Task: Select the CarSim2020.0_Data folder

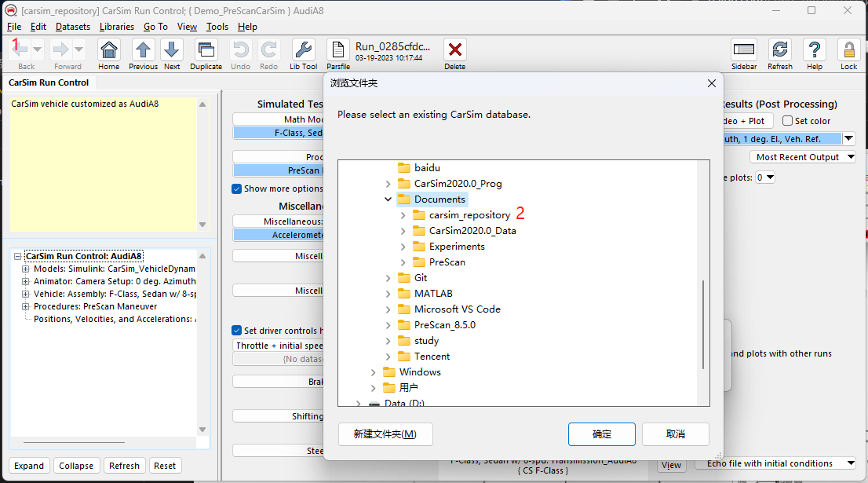Action: click(x=465, y=230)
